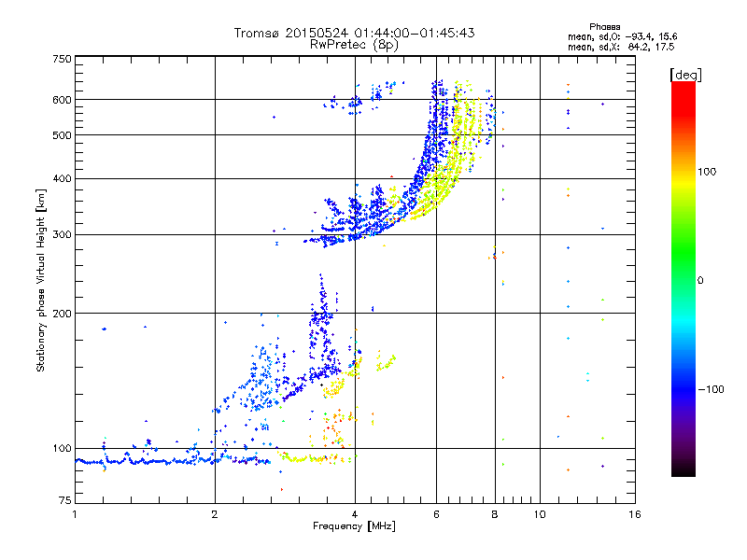The height and width of the screenshot is (560, 747).
Task: Click the 'Frequency [MHz]' axis label
Action: coord(354,526)
